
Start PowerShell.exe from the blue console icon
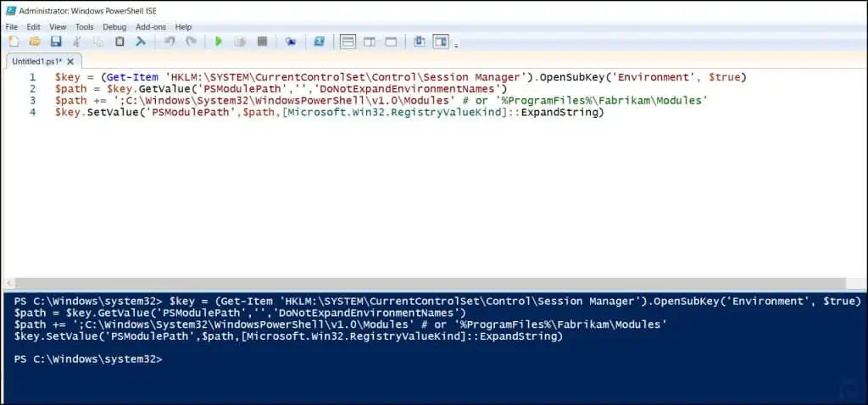pyautogui.click(x=320, y=42)
